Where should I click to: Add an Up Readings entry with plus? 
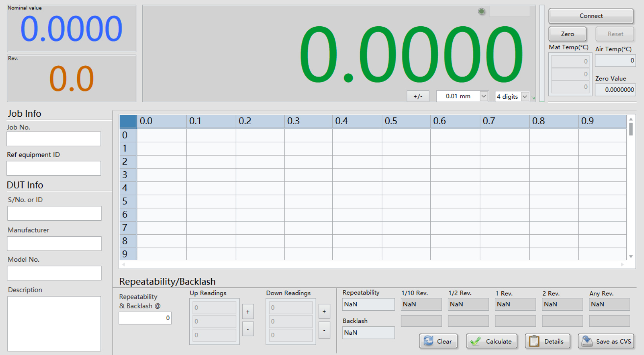pyautogui.click(x=248, y=312)
